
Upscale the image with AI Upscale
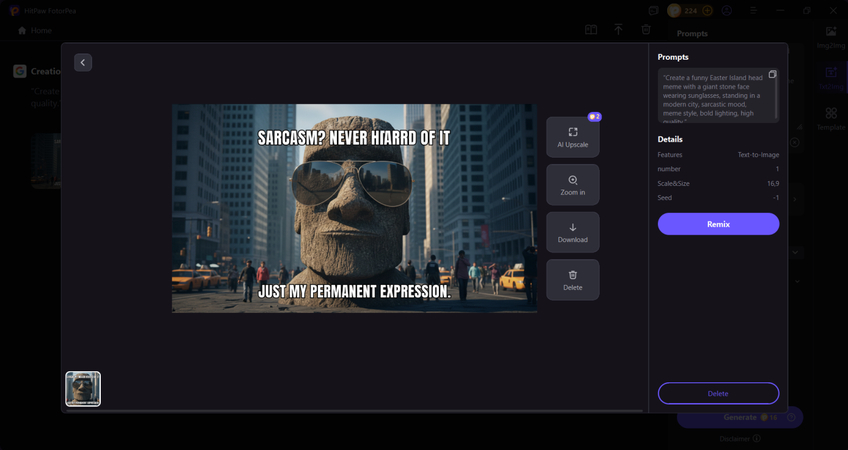pyautogui.click(x=573, y=137)
